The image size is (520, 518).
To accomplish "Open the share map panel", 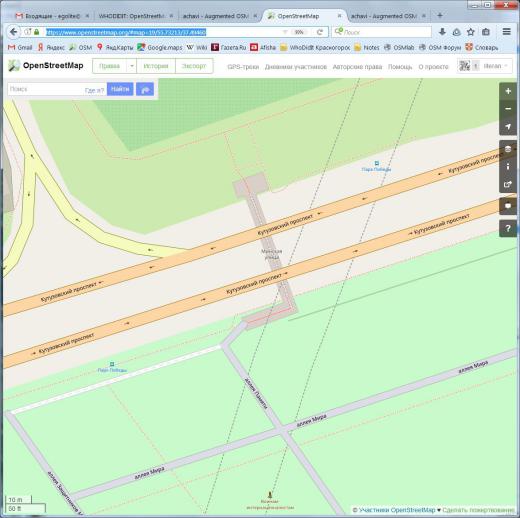I will [x=508, y=184].
